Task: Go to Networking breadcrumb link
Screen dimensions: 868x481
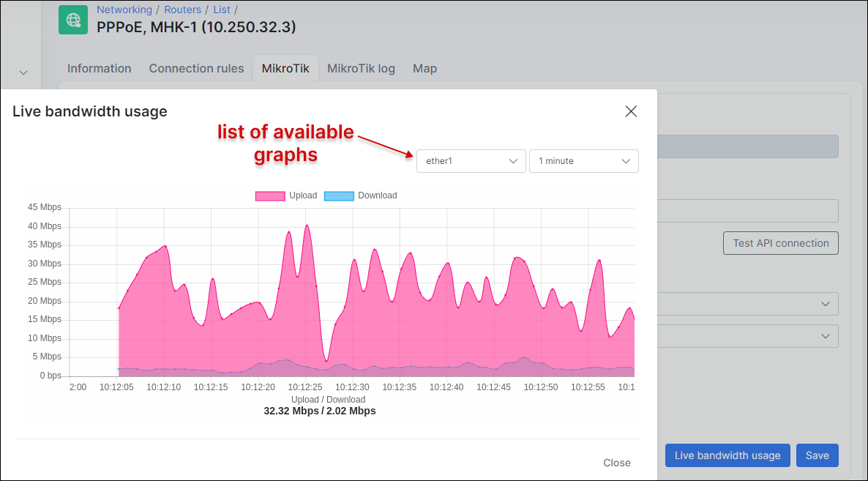Action: [x=124, y=10]
